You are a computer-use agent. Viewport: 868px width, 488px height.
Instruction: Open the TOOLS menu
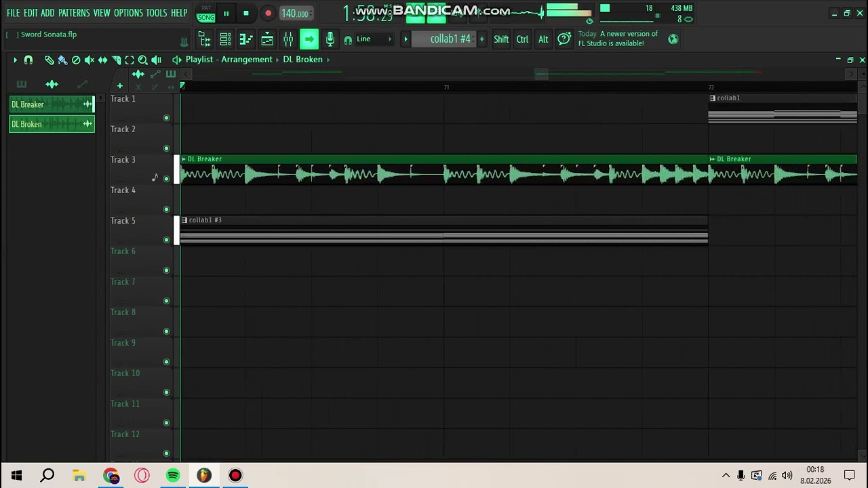[x=157, y=13]
